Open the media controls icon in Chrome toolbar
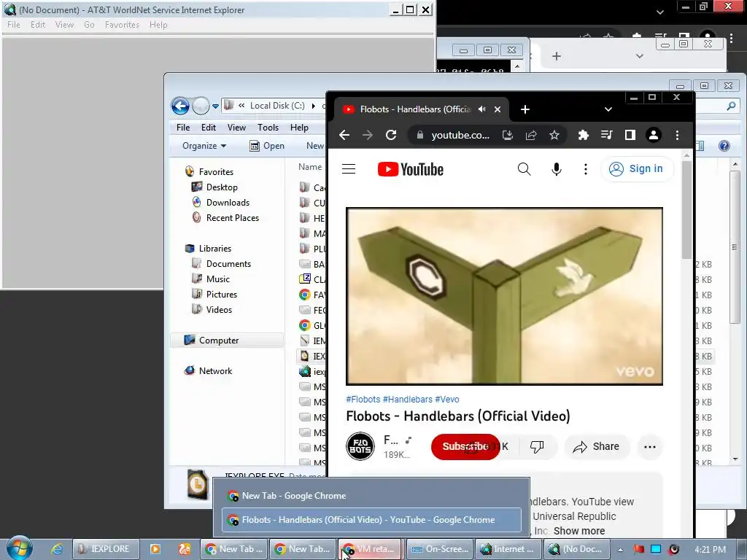The image size is (747, 560). 606,135
